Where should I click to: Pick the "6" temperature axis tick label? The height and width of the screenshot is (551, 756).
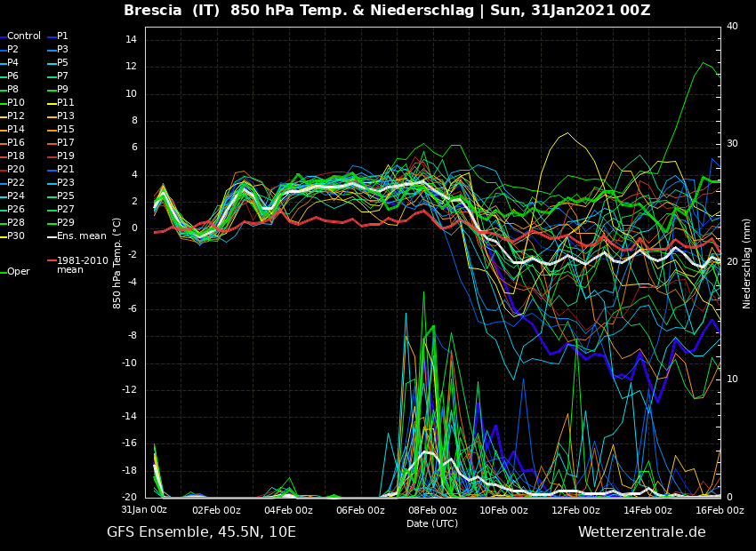(134, 148)
